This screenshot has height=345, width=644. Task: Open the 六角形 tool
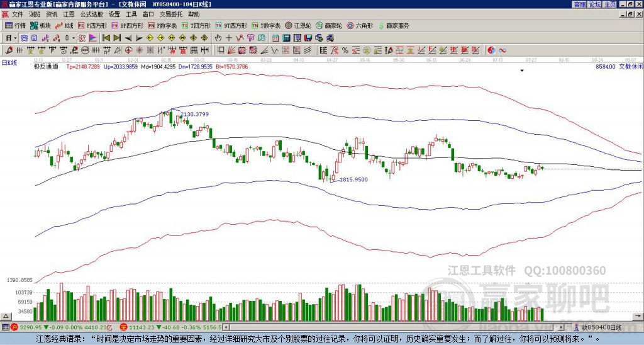(360, 25)
